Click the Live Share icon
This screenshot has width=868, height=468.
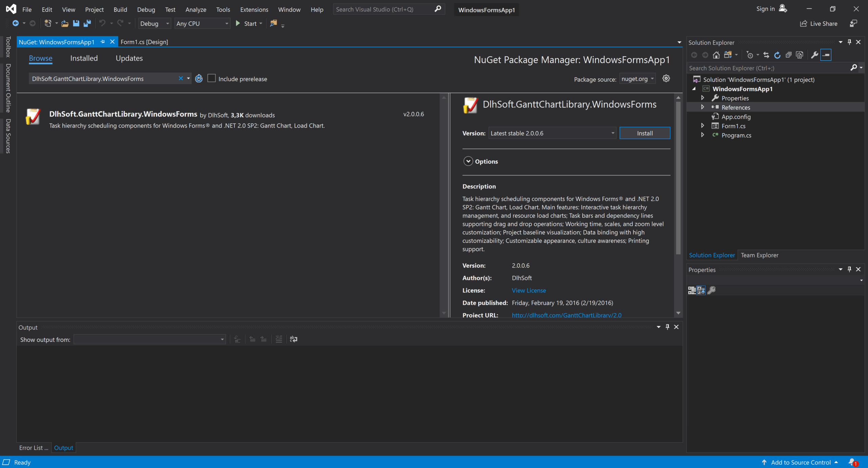(x=803, y=24)
